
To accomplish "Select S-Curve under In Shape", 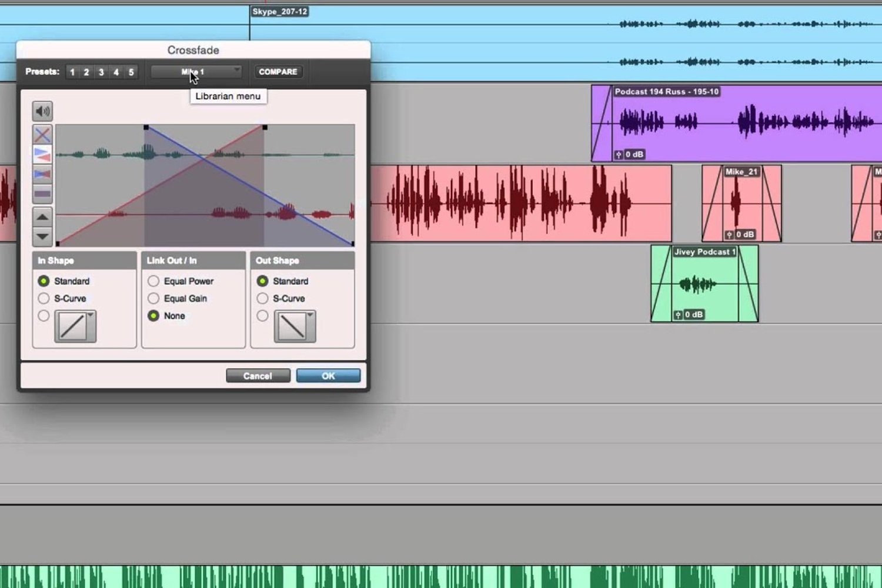I will pyautogui.click(x=44, y=298).
